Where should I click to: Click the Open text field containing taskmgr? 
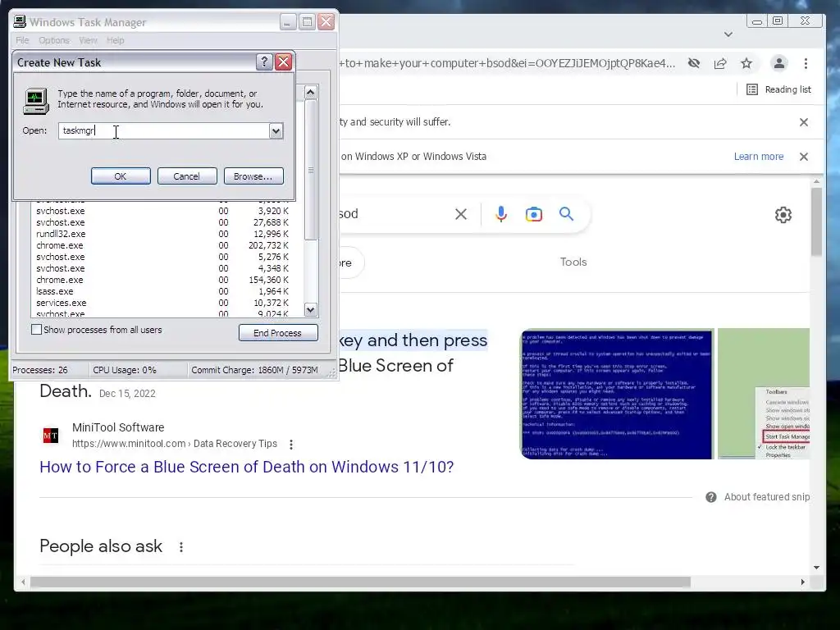click(164, 130)
